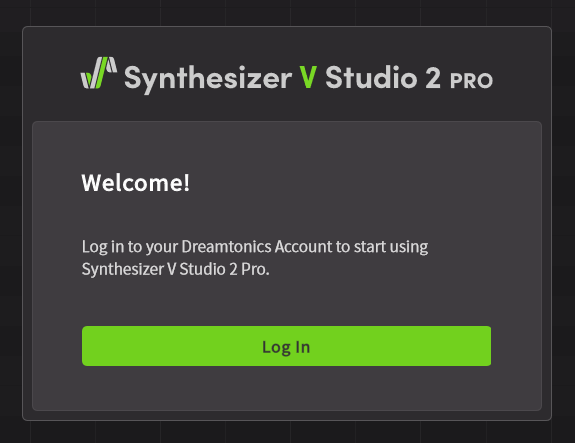Click the digit 2 in header title

[433, 77]
